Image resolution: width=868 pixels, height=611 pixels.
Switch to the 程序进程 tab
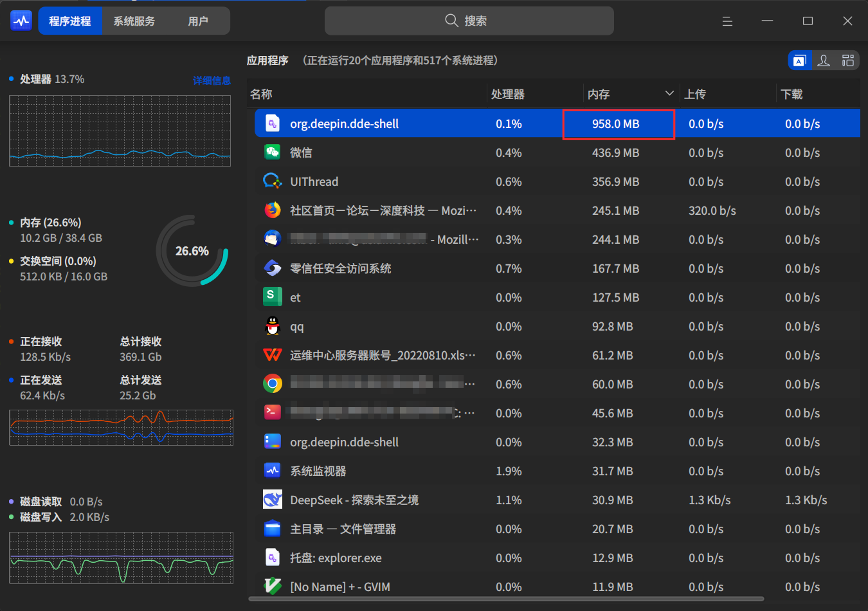coord(70,21)
